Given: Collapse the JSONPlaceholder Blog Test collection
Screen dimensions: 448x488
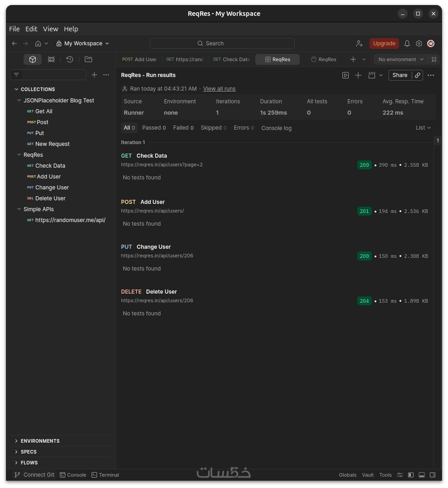Looking at the screenshot, I should (19, 101).
